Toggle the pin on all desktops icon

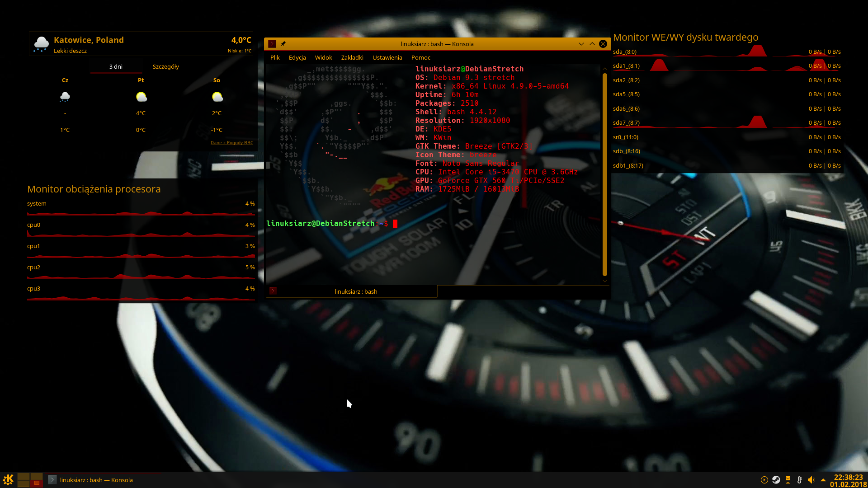point(283,44)
